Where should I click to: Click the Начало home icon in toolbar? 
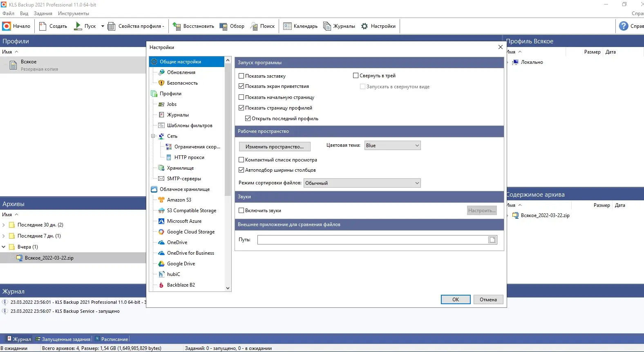[7, 26]
